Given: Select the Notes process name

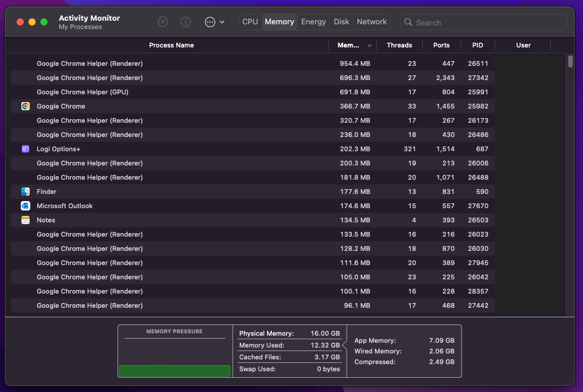Looking at the screenshot, I should [46, 220].
